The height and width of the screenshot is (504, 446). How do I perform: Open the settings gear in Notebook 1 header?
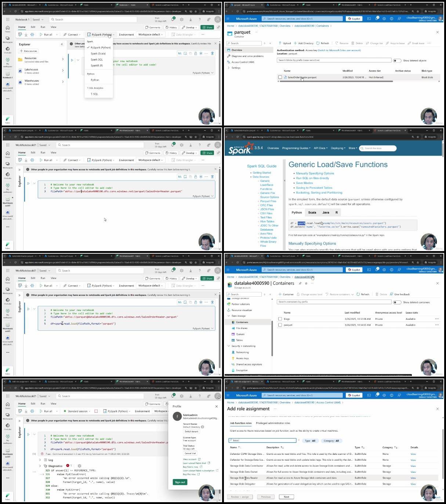[182, 19]
